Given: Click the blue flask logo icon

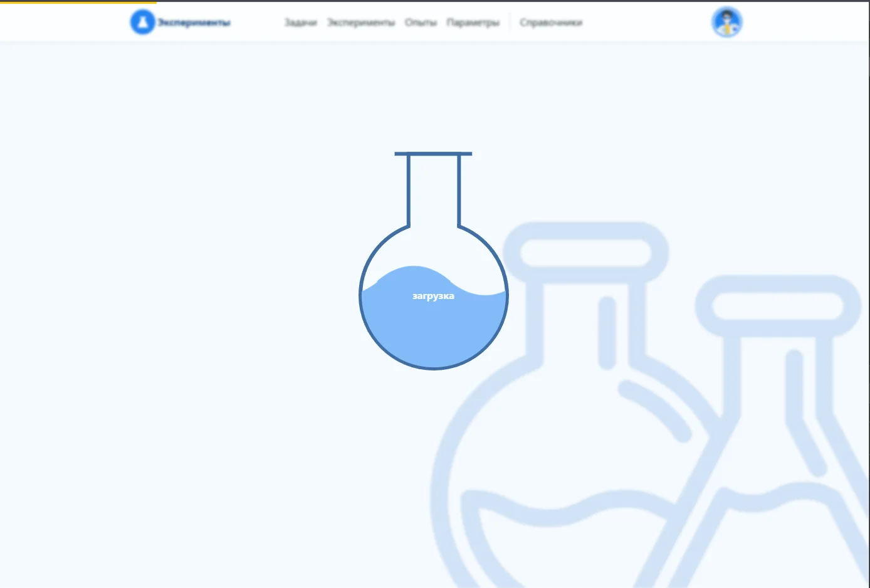Looking at the screenshot, I should (142, 23).
